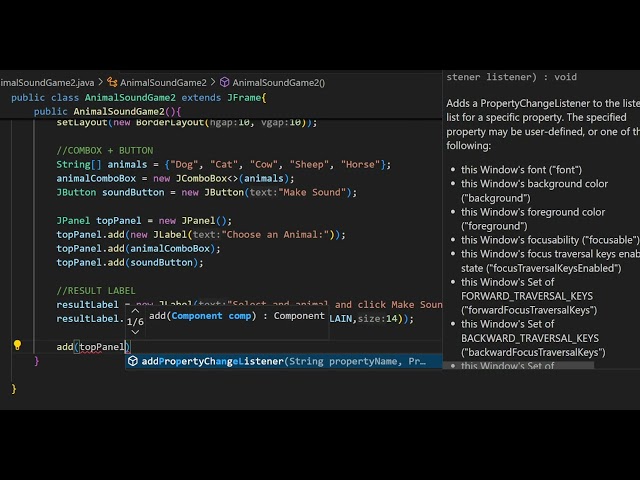The height and width of the screenshot is (480, 640).
Task: Click the topPanel.add(soundButton) line
Action: point(130,262)
